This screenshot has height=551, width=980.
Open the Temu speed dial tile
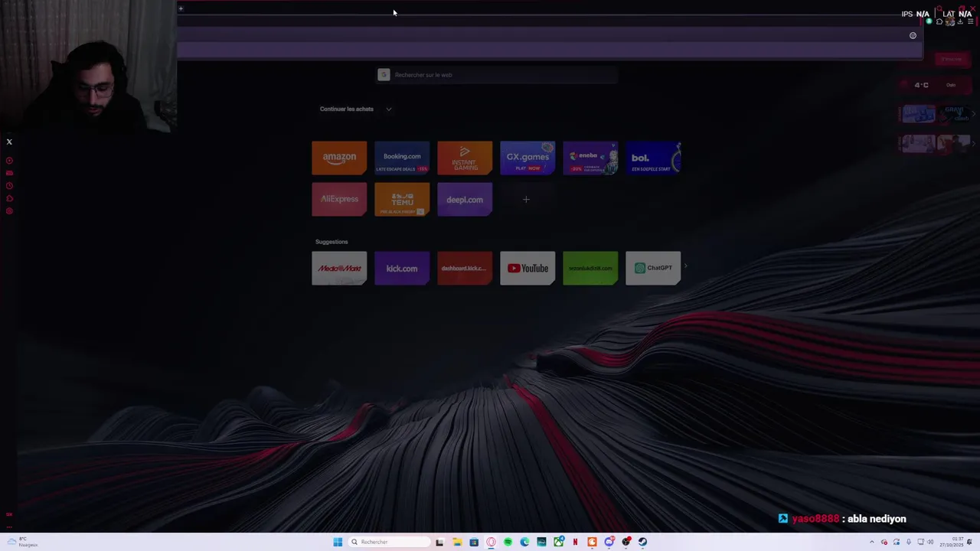[x=402, y=199]
